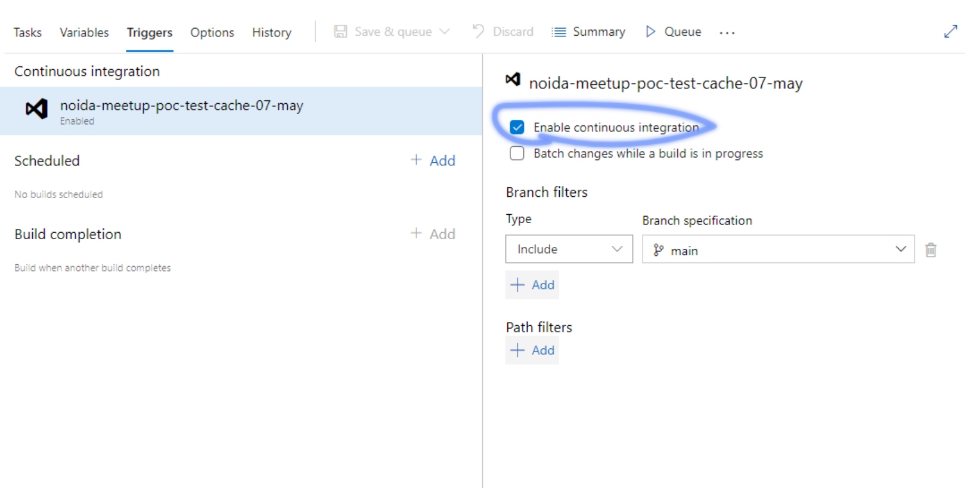This screenshot has height=488, width=980.
Task: Expand the Save & queue chevron
Action: pos(445,32)
